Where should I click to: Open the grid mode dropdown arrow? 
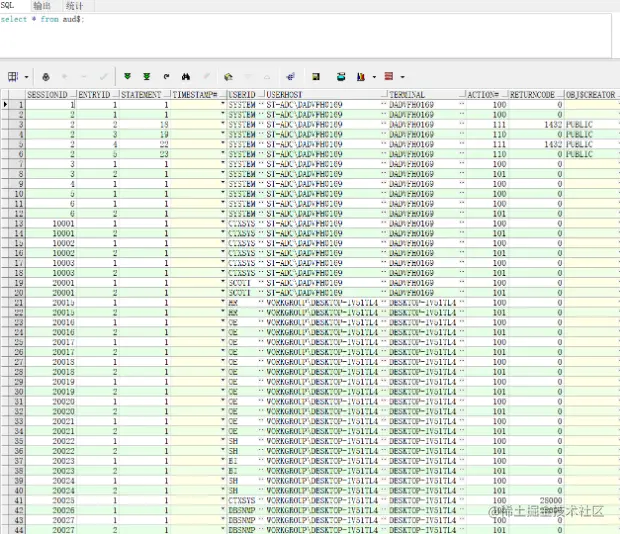(x=26, y=77)
